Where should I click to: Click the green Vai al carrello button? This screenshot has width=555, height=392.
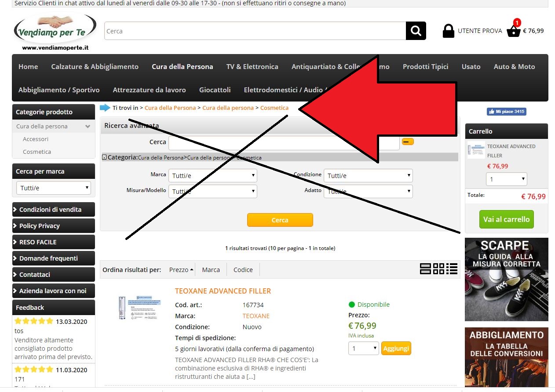pos(506,219)
